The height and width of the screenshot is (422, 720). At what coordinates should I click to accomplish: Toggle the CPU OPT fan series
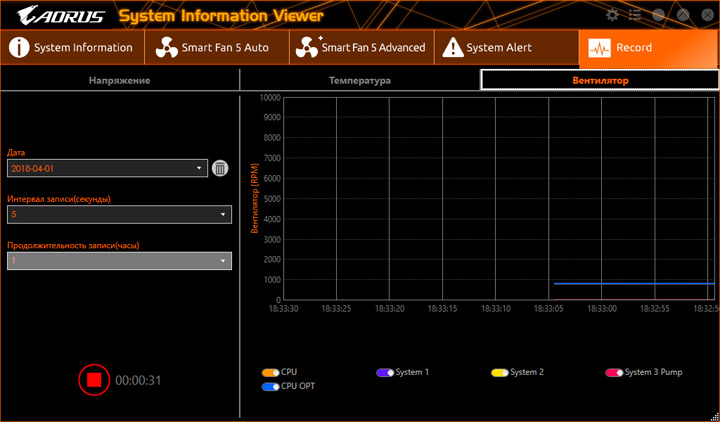(x=270, y=385)
